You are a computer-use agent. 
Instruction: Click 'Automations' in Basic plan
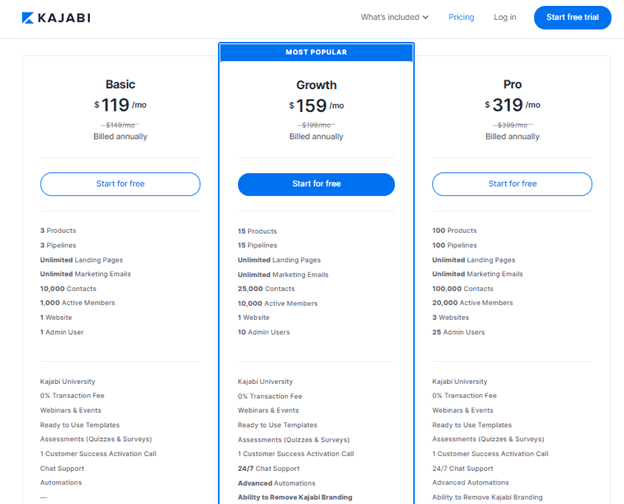(61, 483)
